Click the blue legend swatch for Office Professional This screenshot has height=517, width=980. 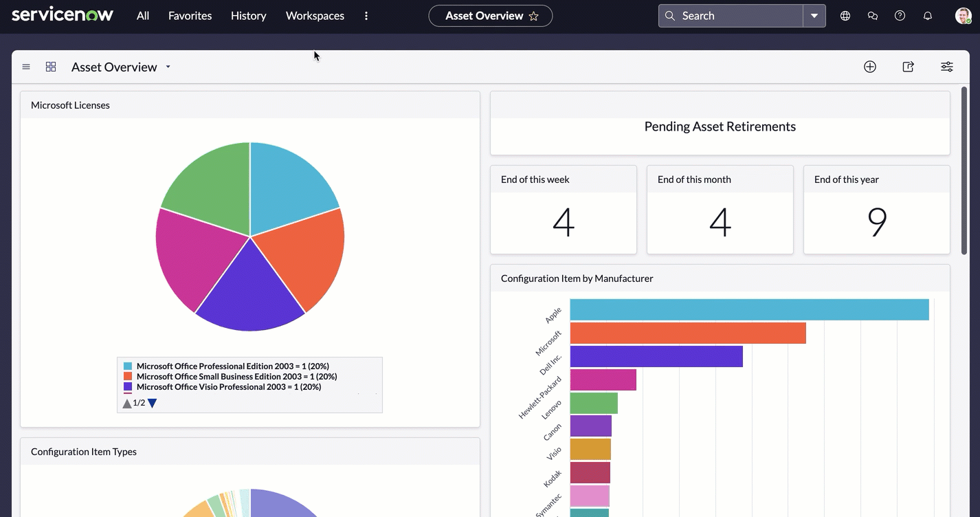click(128, 366)
